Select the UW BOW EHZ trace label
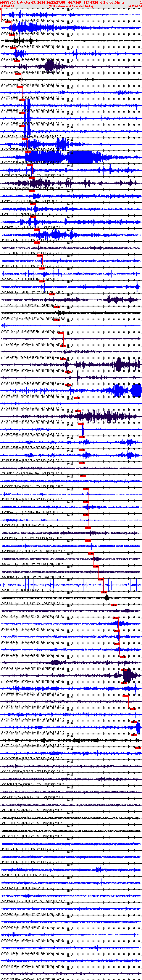The width and height of the screenshot is (142, 980). [33, 512]
